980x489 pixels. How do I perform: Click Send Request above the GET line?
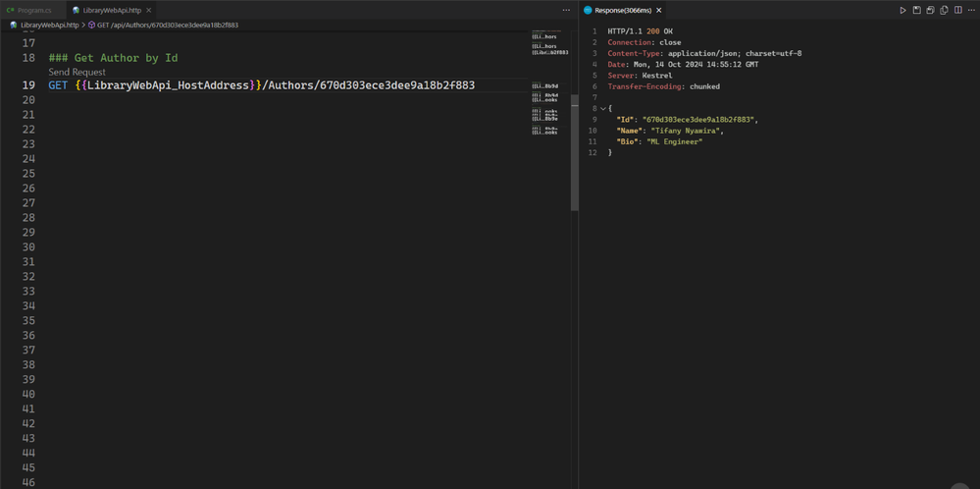(77, 72)
